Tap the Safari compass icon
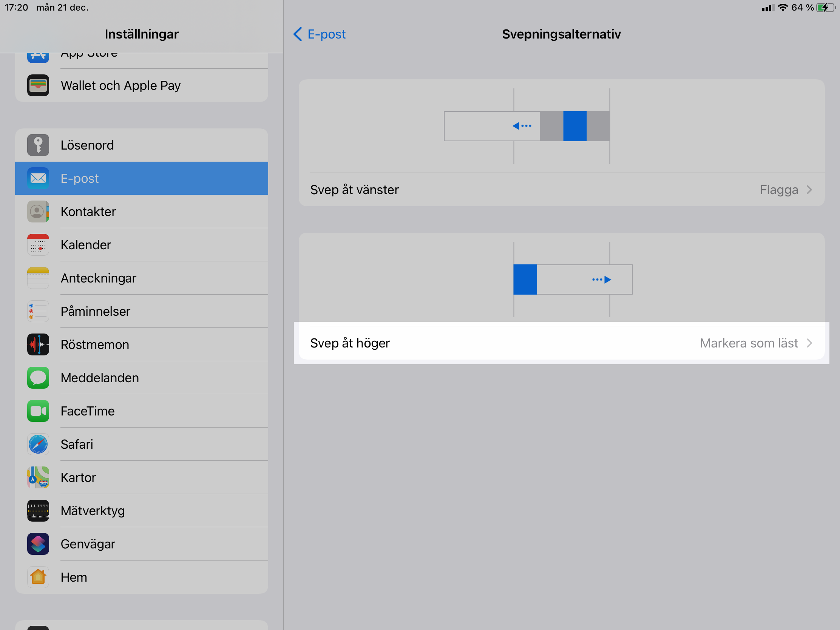Screen dimensions: 840x630 click(x=38, y=444)
